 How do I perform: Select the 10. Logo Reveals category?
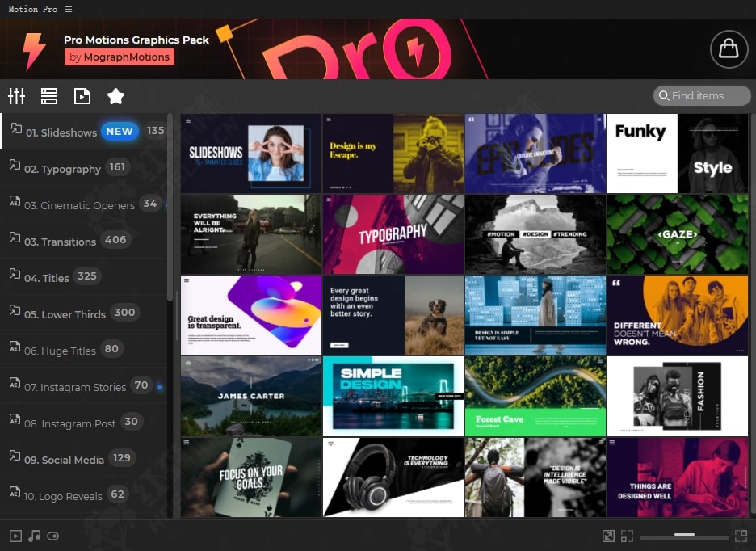(84, 495)
